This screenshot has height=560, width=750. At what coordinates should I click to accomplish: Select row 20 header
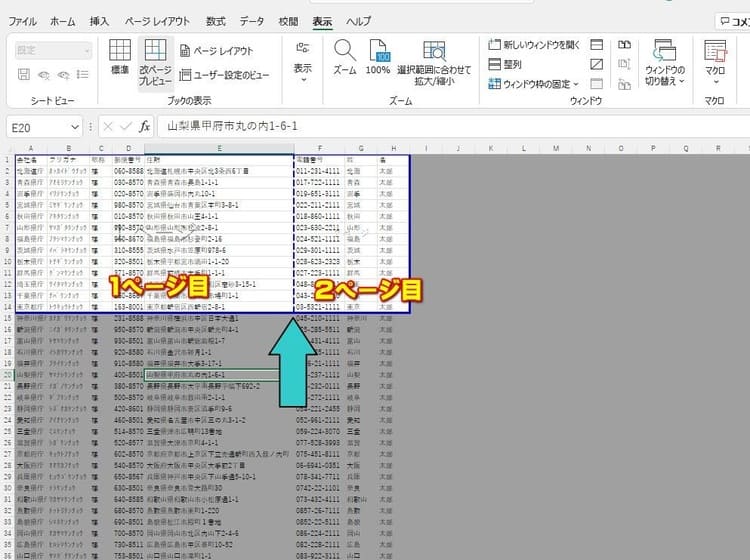[8, 375]
